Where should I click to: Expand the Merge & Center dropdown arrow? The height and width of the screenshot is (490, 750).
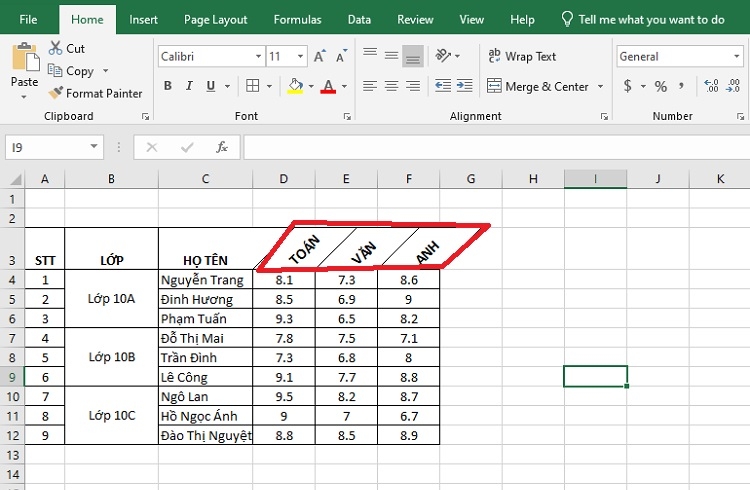coord(600,87)
